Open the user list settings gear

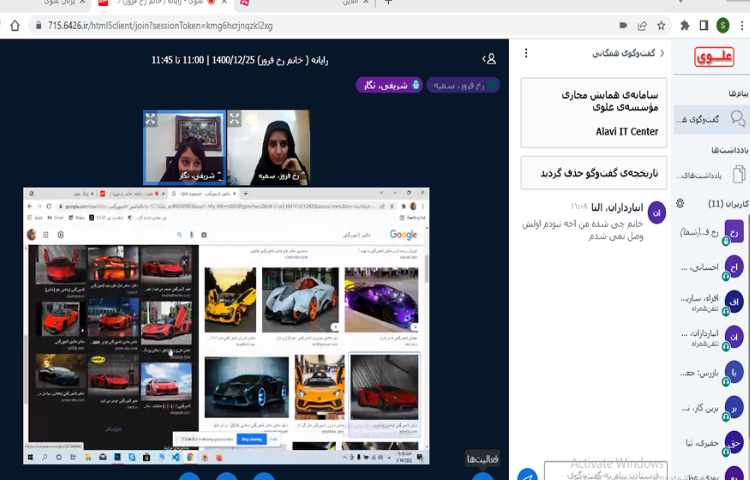click(680, 204)
